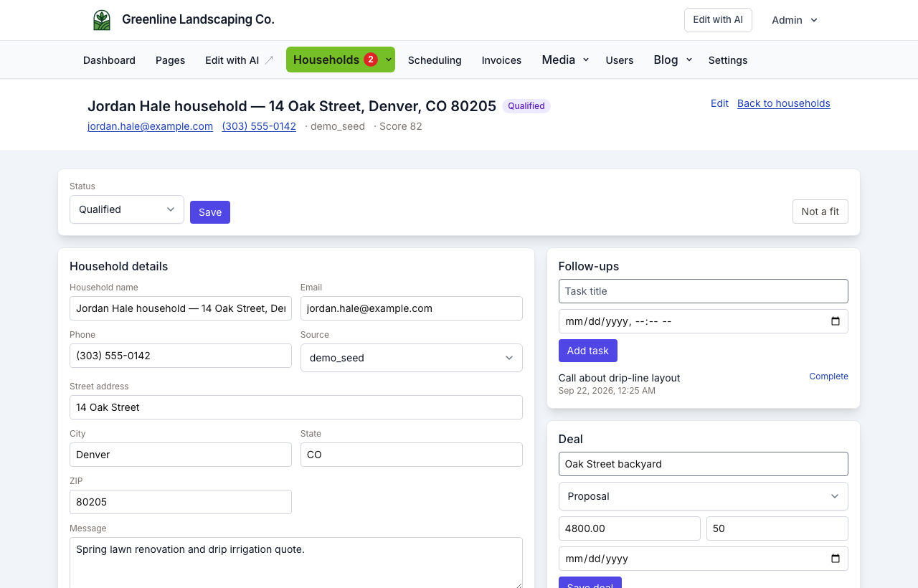Click the Edit link for this household

coord(719,103)
